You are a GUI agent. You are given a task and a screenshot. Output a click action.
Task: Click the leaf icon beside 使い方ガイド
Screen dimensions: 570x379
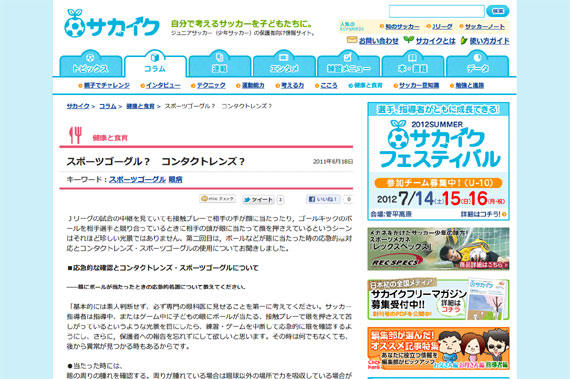click(x=464, y=40)
